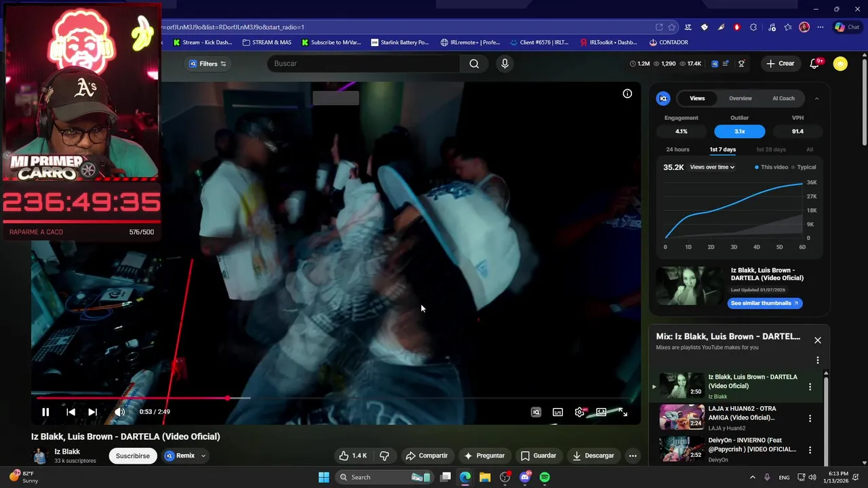The height and width of the screenshot is (488, 868).
Task: Toggle Typical legend item
Action: coord(804,167)
